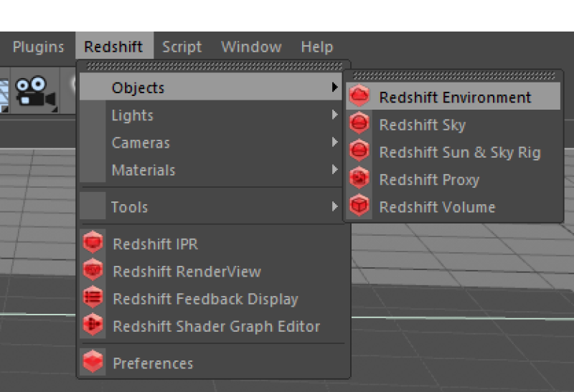
Task: Open the Script menu
Action: 182,47
